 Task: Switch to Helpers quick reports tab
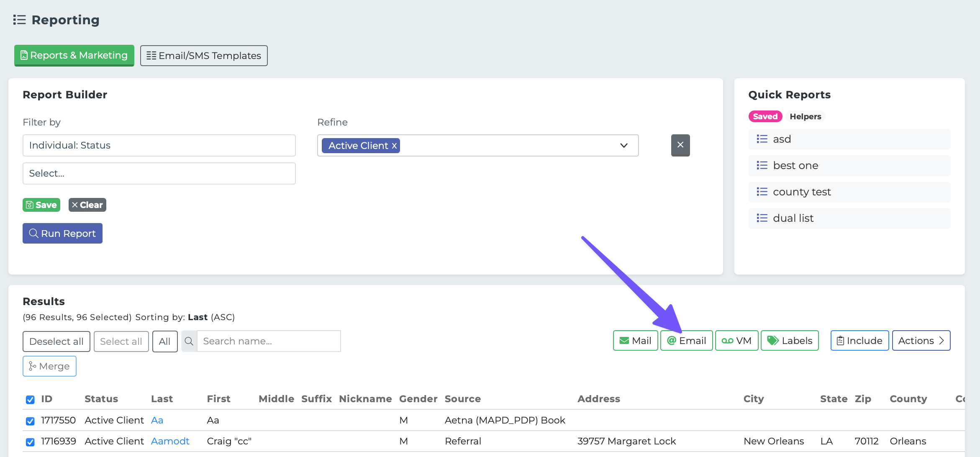point(805,116)
